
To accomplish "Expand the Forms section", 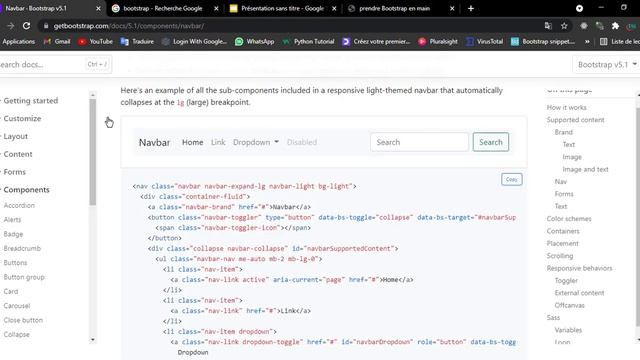I will pyautogui.click(x=14, y=172).
